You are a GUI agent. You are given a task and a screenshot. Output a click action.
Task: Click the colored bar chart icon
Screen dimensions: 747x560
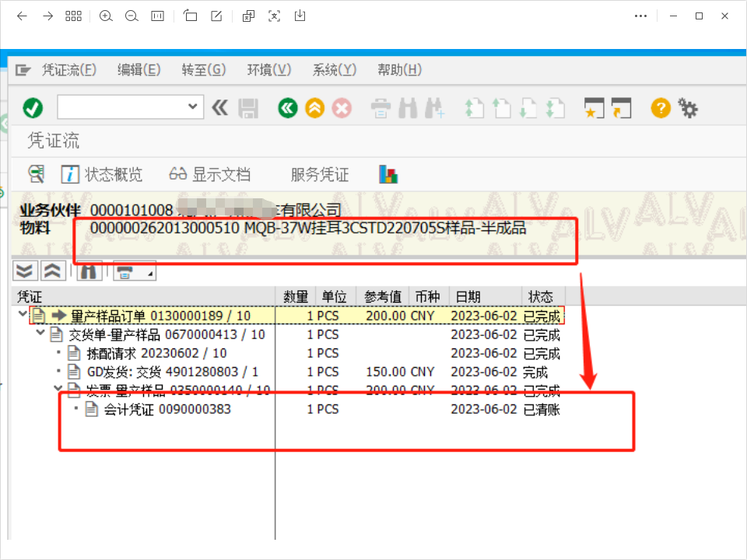tap(388, 174)
